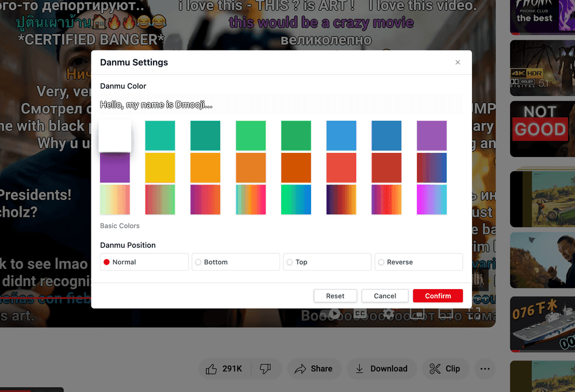Click the danmu preview text field

(x=281, y=105)
